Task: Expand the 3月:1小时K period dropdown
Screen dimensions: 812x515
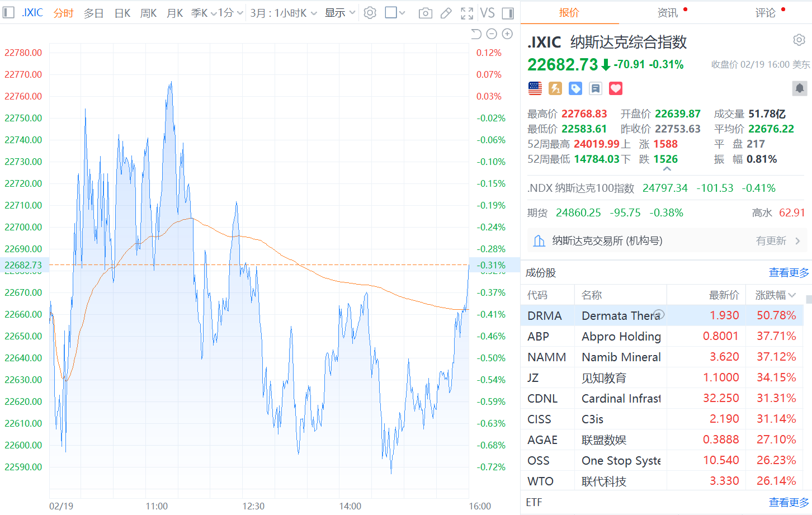Action: click(283, 13)
